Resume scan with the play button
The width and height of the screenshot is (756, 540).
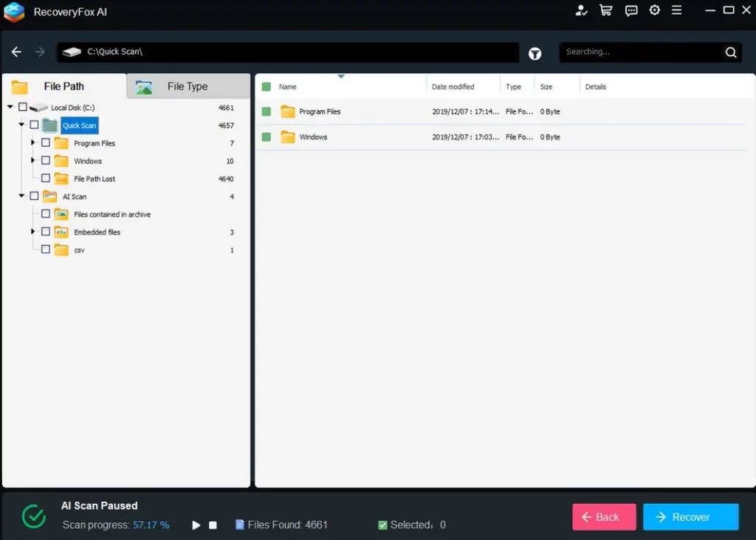pos(196,525)
